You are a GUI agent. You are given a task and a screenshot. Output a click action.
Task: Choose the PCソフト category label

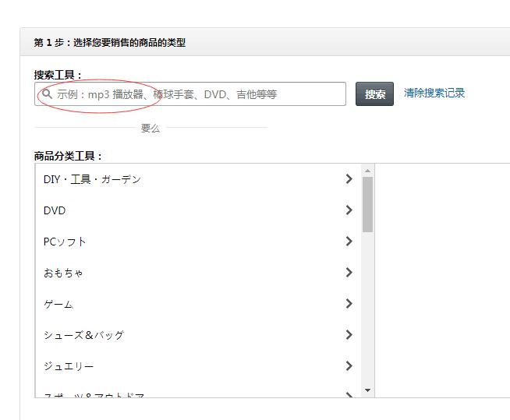[65, 242]
